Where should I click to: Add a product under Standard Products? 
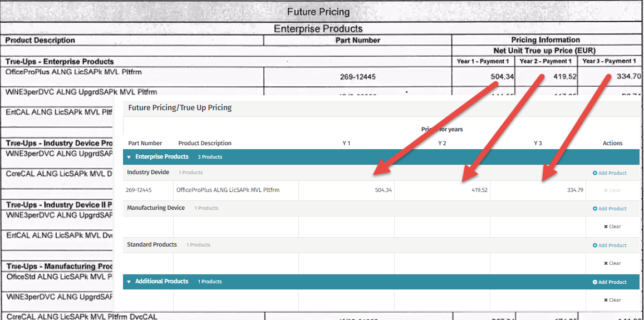coord(609,245)
